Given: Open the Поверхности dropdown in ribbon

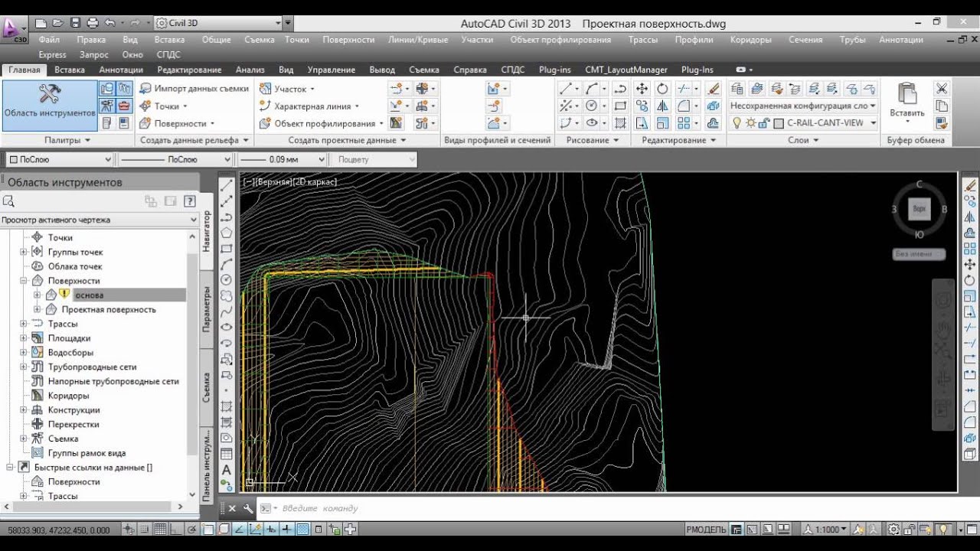Looking at the screenshot, I should pos(177,123).
